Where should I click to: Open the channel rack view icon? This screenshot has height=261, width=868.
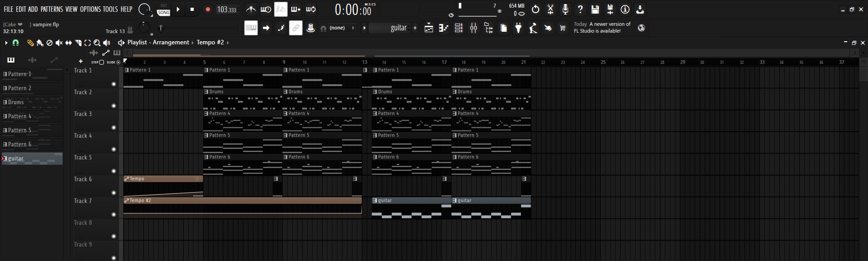tap(459, 28)
